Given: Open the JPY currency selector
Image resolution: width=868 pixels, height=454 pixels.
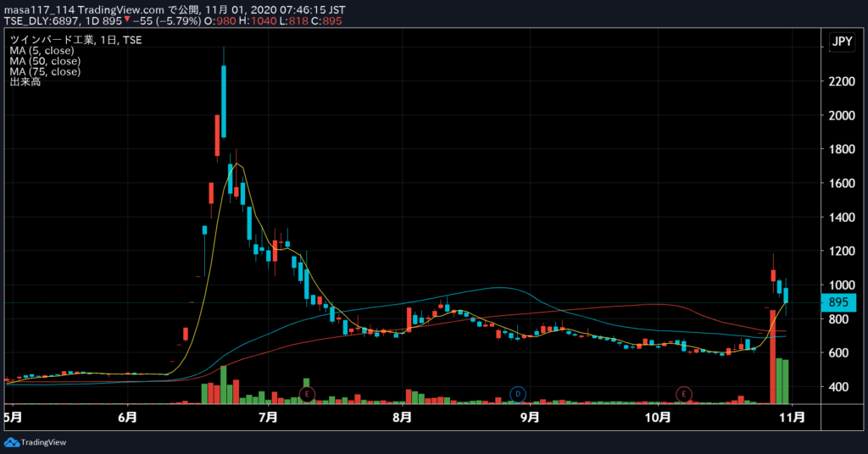Looking at the screenshot, I should coord(842,42).
